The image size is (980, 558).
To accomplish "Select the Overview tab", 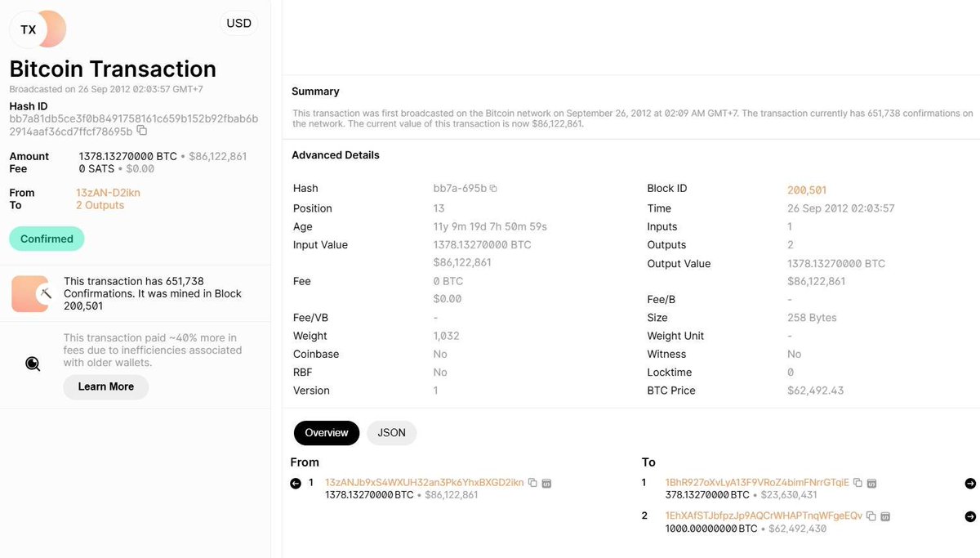I will pos(326,433).
